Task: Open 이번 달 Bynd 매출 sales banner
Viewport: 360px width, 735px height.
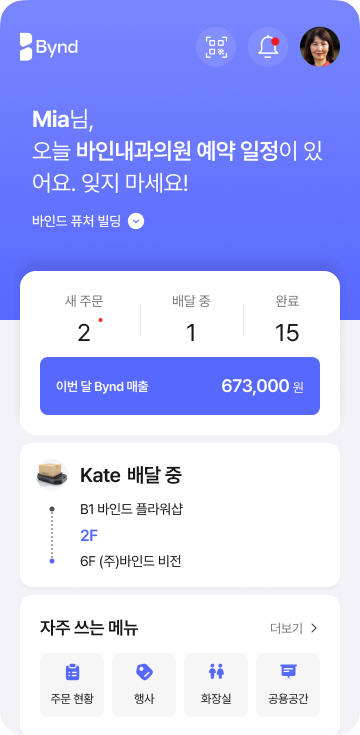Action: 180,386
